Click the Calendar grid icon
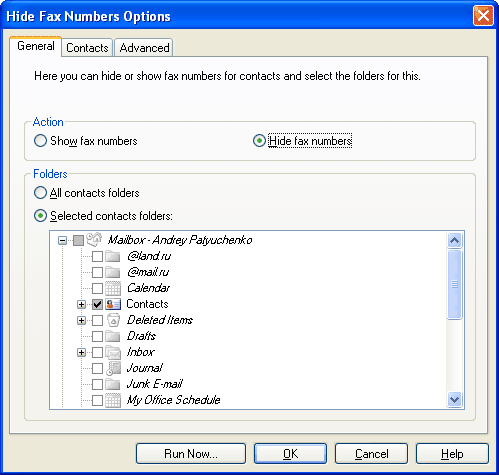Viewport: 499px width, 475px height. 113,288
